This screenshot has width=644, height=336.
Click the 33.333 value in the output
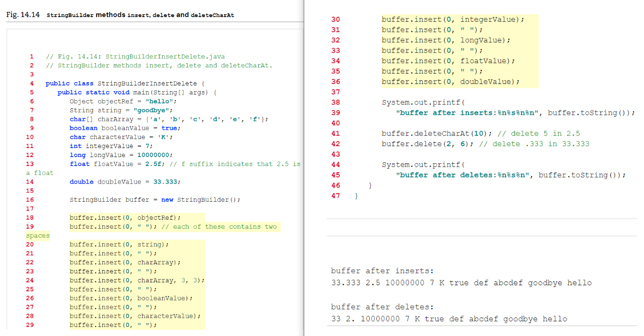(x=345, y=282)
